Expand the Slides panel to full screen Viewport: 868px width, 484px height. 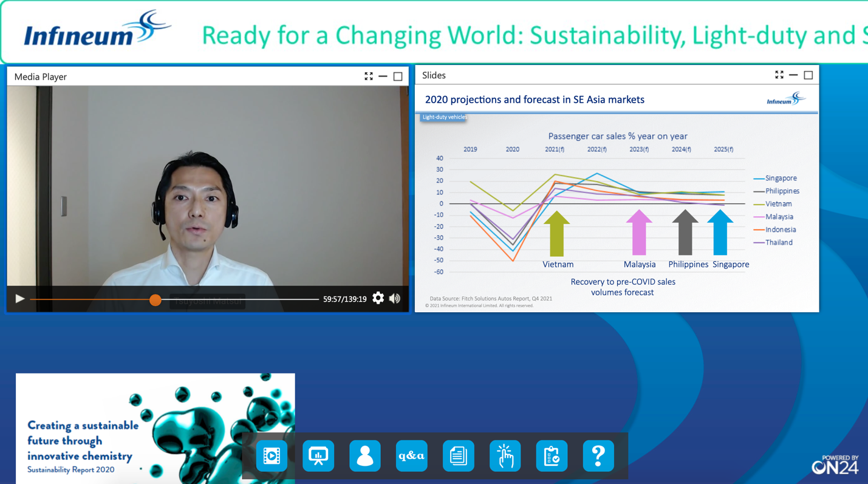pos(779,75)
